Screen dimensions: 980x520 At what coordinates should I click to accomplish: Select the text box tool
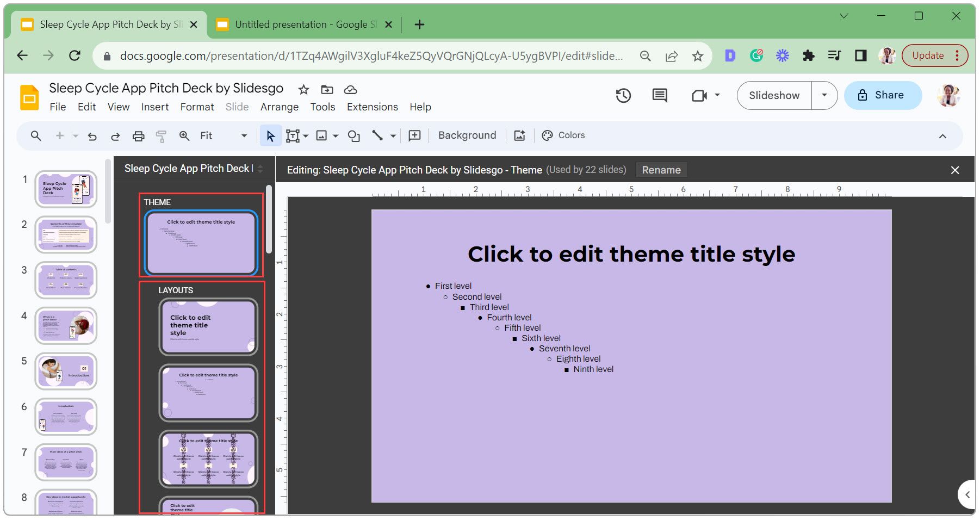tap(293, 135)
